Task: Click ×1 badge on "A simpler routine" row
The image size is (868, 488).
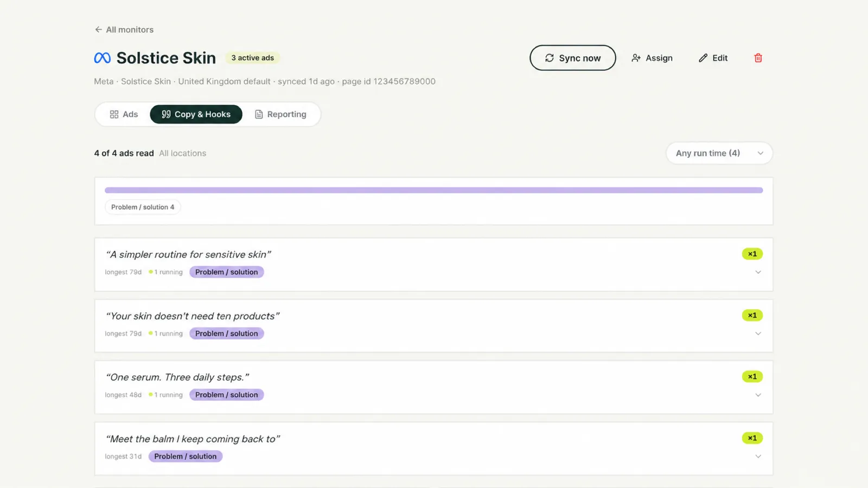Action: tap(752, 254)
